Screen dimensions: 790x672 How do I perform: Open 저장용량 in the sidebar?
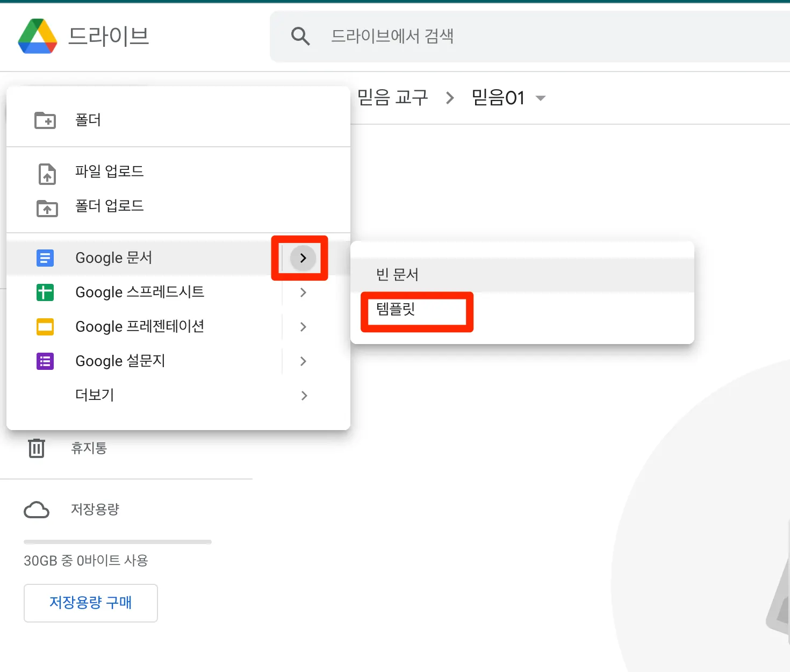(x=95, y=509)
